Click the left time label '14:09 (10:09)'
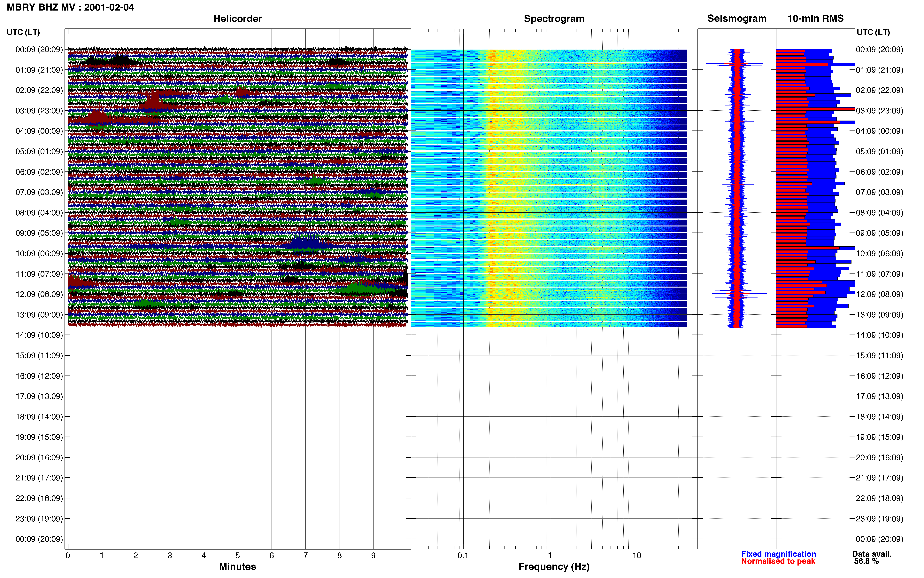Screen dimensions: 924x578 click(39, 335)
